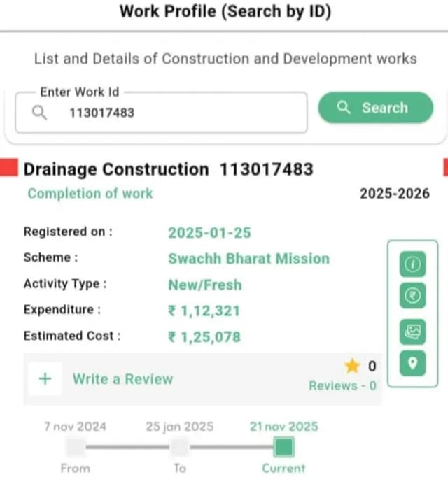The width and height of the screenshot is (448, 491).
Task: Click the Write a Review link
Action: 122,379
